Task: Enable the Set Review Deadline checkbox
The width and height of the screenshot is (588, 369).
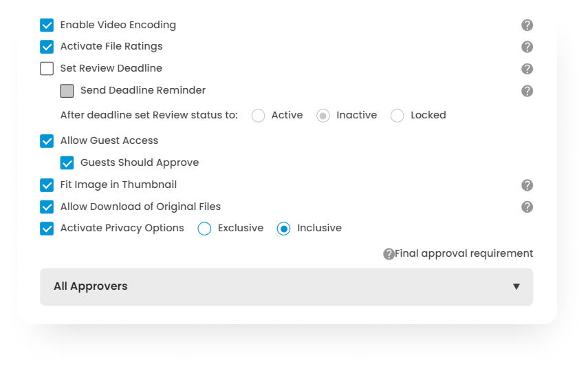Action: point(47,69)
